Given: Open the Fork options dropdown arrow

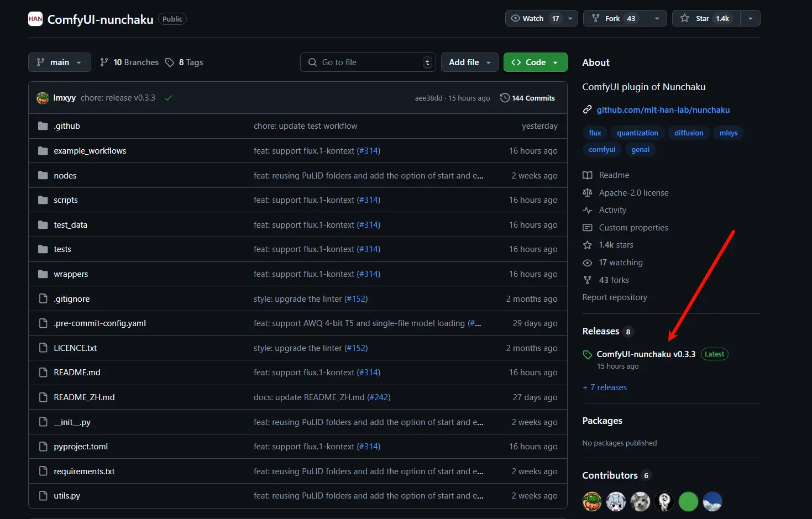Looking at the screenshot, I should [x=657, y=18].
